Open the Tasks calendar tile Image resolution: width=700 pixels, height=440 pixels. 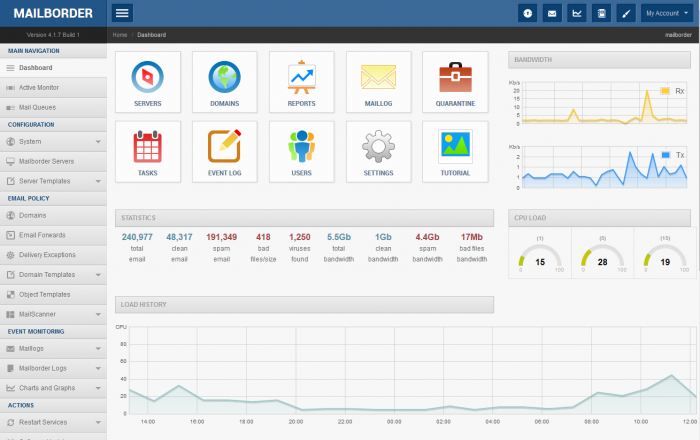click(x=148, y=152)
